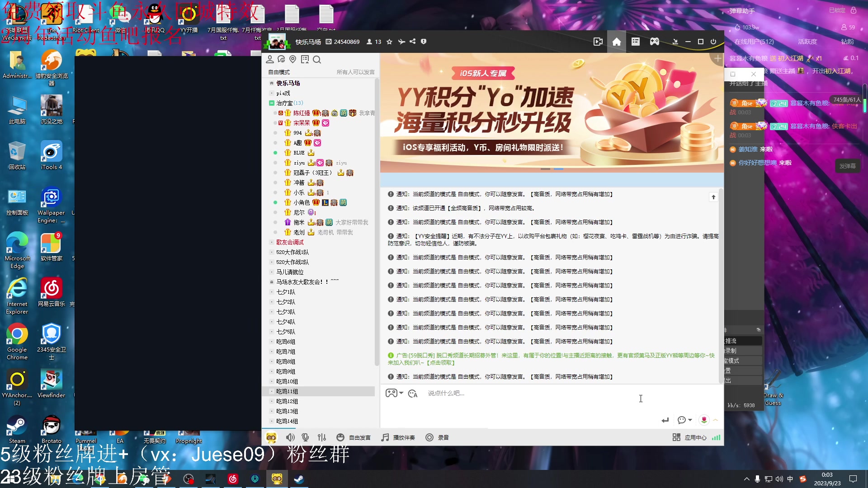Open the audio mixer settings icon

322,437
